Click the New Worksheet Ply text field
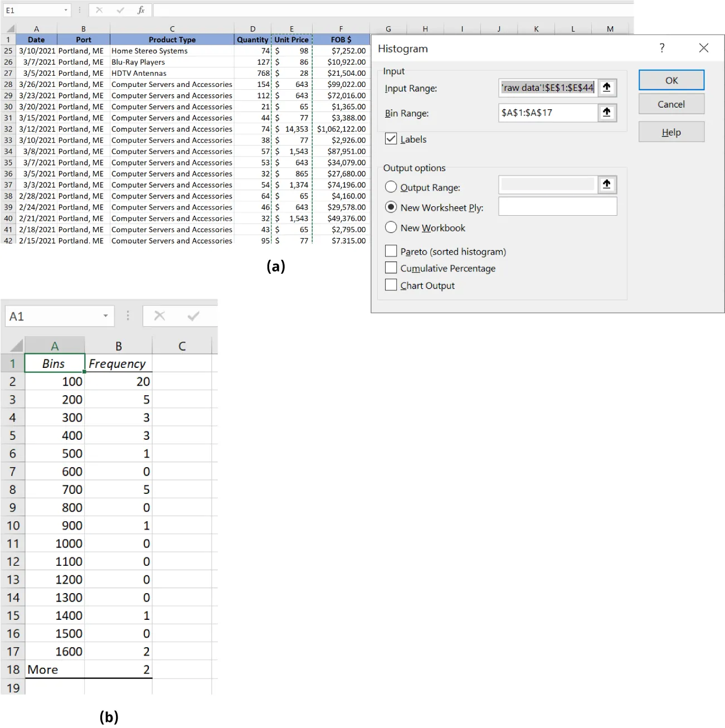 pos(557,206)
